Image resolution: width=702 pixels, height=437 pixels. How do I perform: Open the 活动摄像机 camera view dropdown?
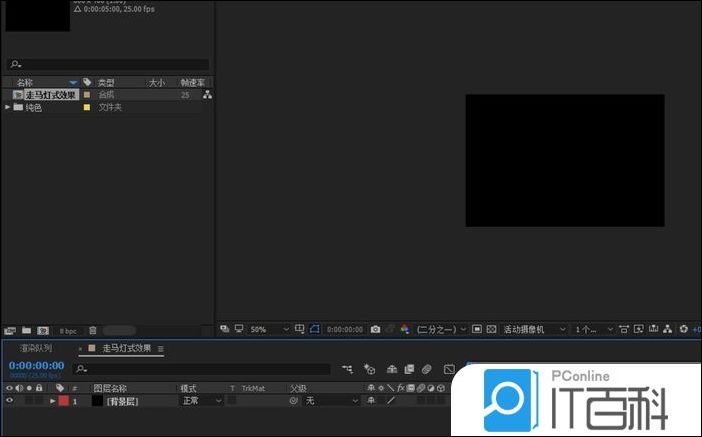tap(533, 328)
